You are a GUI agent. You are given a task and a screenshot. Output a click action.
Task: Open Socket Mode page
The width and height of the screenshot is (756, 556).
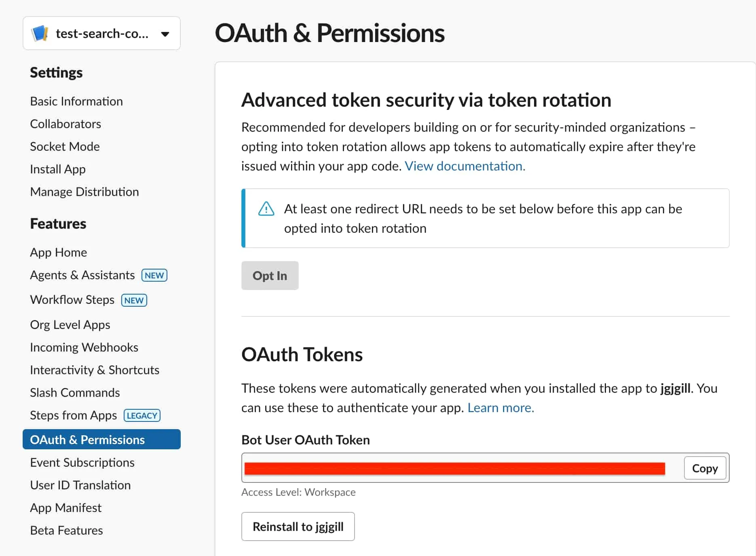(x=65, y=146)
